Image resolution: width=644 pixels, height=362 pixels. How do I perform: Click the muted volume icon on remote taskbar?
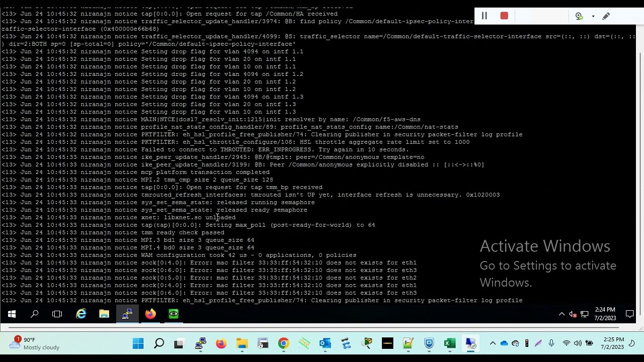coord(573,314)
